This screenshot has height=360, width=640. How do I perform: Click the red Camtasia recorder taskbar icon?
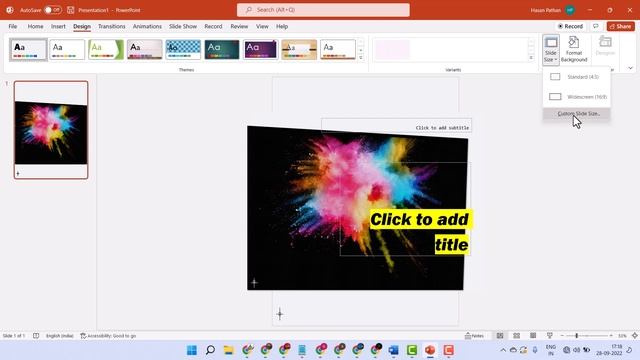pyautogui.click(x=449, y=350)
